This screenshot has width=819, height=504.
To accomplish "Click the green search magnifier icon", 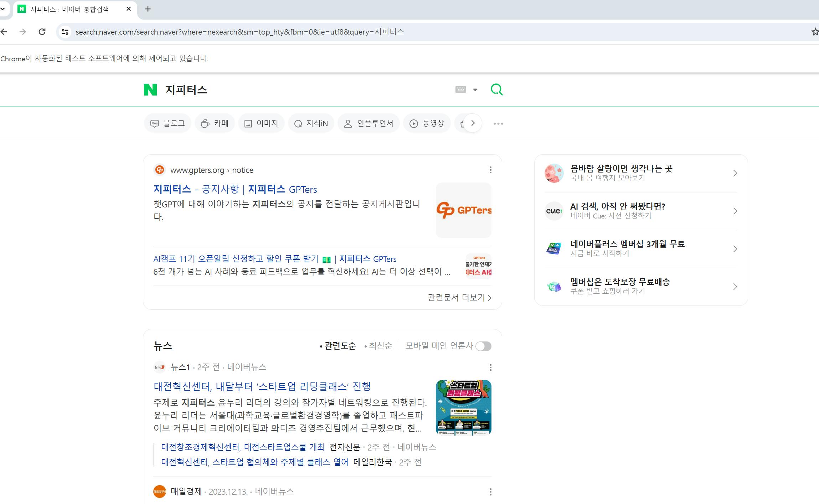I will click(x=496, y=89).
